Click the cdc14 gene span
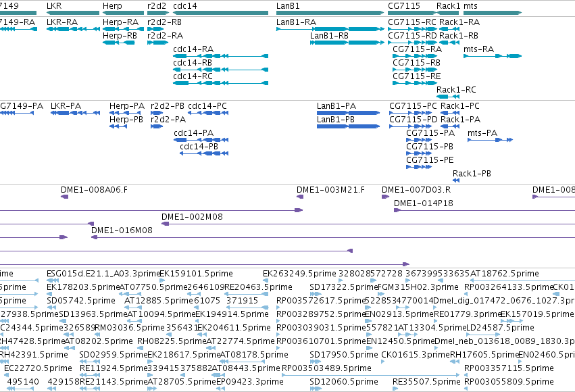 [220, 13]
